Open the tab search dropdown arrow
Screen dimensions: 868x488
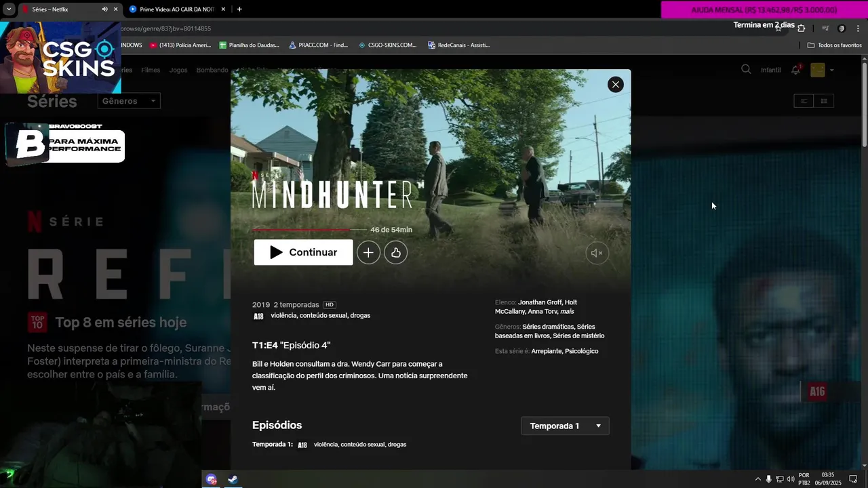click(9, 9)
